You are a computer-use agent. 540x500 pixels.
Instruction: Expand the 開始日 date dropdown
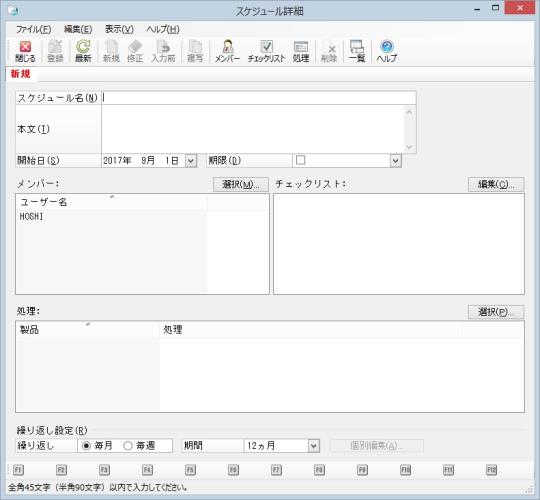click(x=191, y=161)
